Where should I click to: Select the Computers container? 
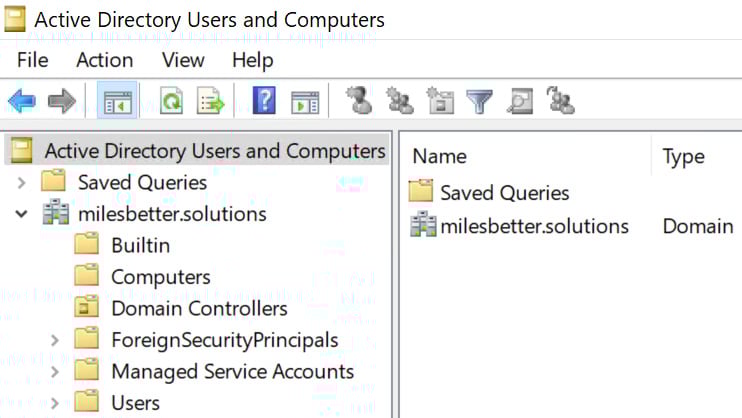pyautogui.click(x=161, y=277)
